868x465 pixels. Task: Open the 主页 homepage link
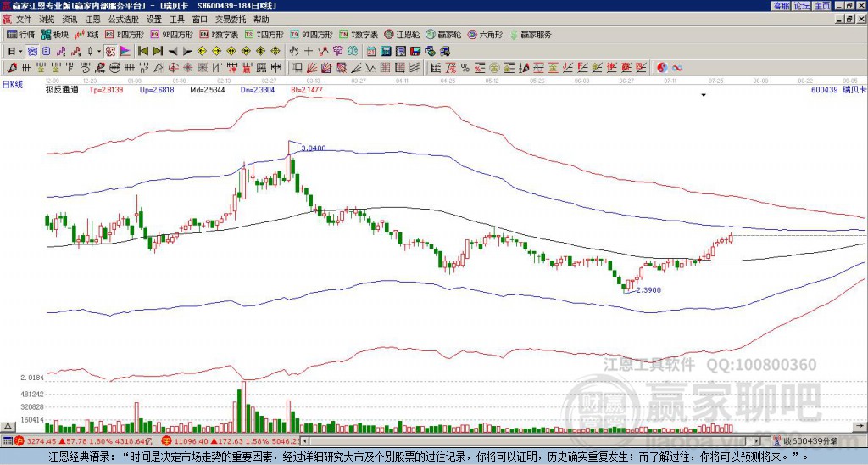coord(821,6)
